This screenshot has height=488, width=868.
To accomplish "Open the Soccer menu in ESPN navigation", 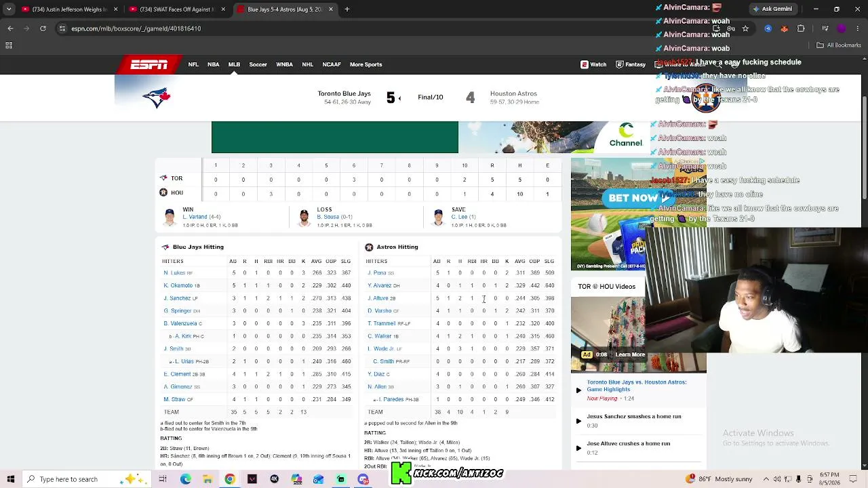I will click(258, 64).
